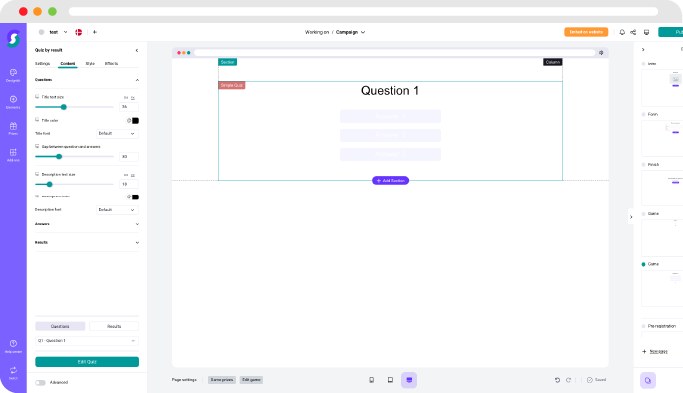The image size is (683, 393).
Task: Open the Title color black swatch
Action: tap(135, 121)
